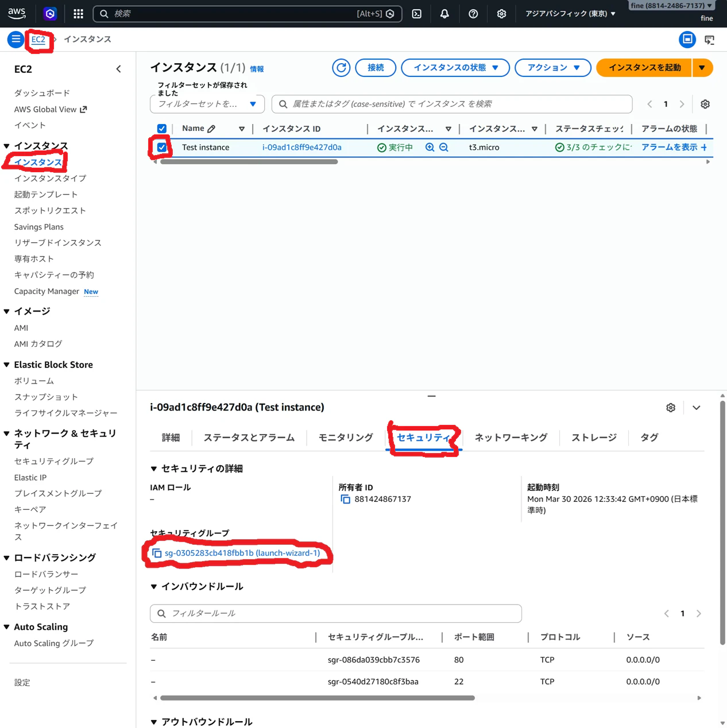This screenshot has width=727, height=728.
Task: Open the help question mark icon
Action: click(x=473, y=14)
